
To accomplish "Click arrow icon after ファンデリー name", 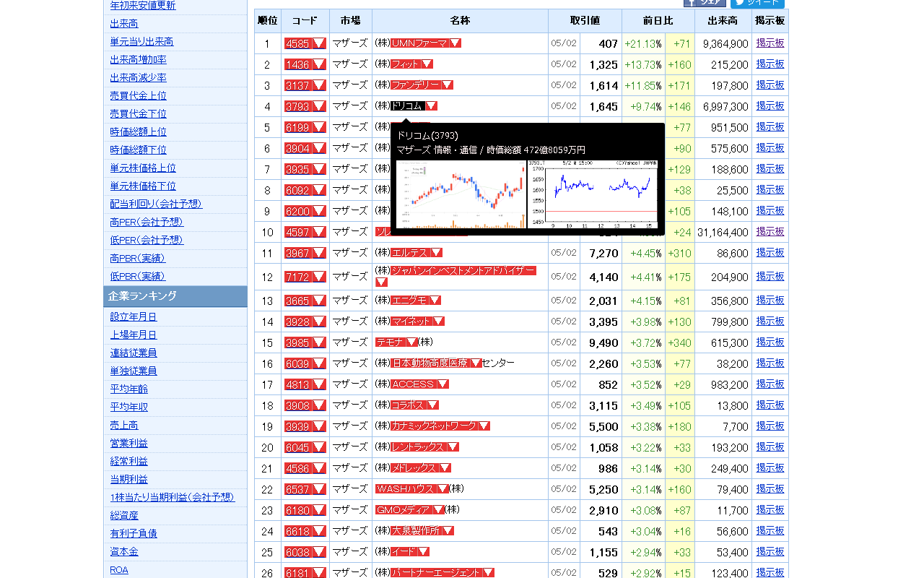I will click(x=447, y=85).
